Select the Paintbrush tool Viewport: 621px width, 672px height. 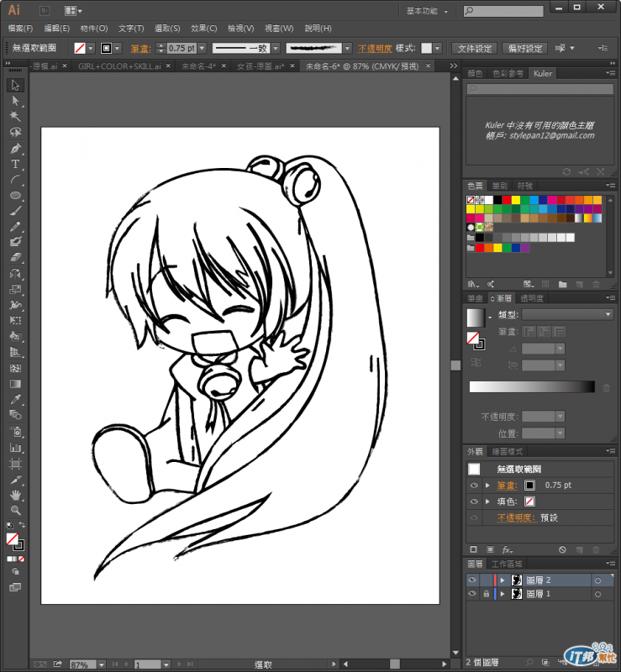coord(15,211)
